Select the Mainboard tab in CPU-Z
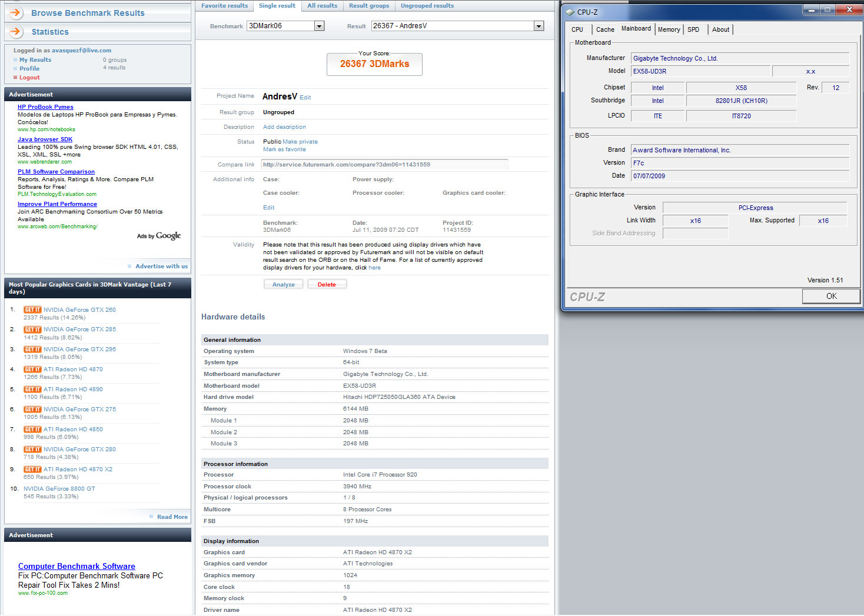The height and width of the screenshot is (616, 864). tap(636, 28)
